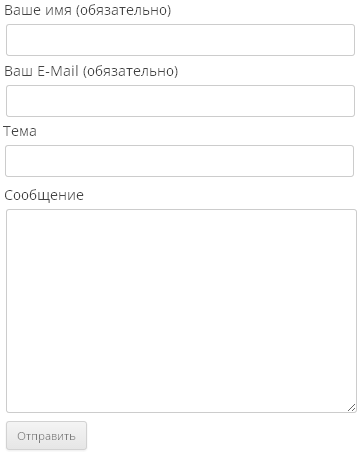Viewport: 362px width, 454px height.
Task: Focus the Ваше имя text field
Action: [180, 40]
